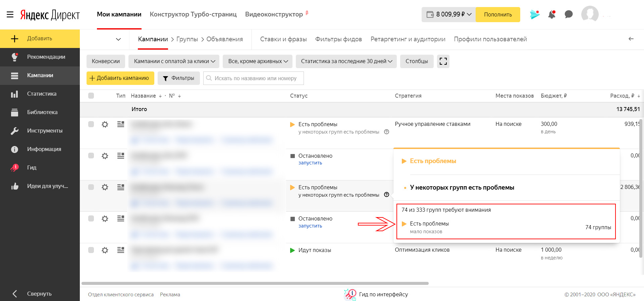Open Библиотека in sidebar
The image size is (644, 301).
[40, 112]
